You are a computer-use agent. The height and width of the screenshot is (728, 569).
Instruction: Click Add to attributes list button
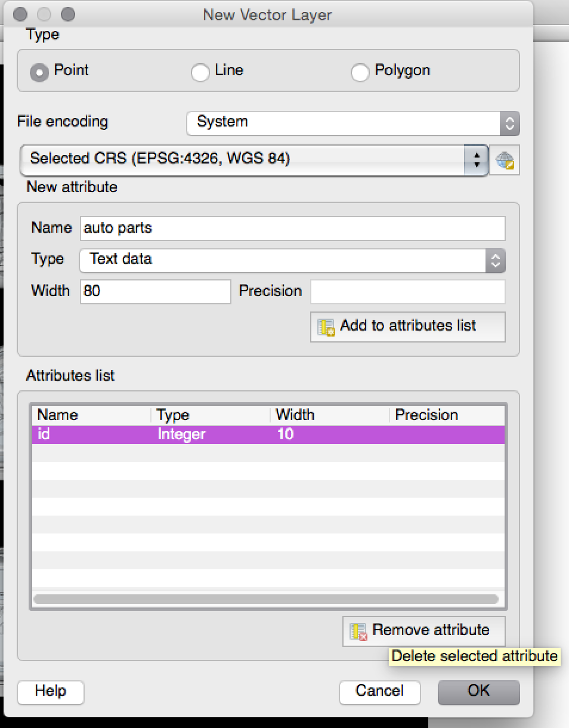click(408, 326)
